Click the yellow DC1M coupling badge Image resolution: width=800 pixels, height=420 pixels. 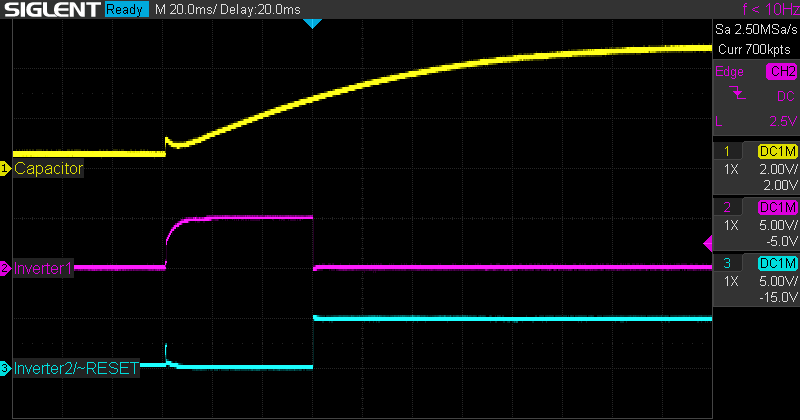click(x=778, y=151)
